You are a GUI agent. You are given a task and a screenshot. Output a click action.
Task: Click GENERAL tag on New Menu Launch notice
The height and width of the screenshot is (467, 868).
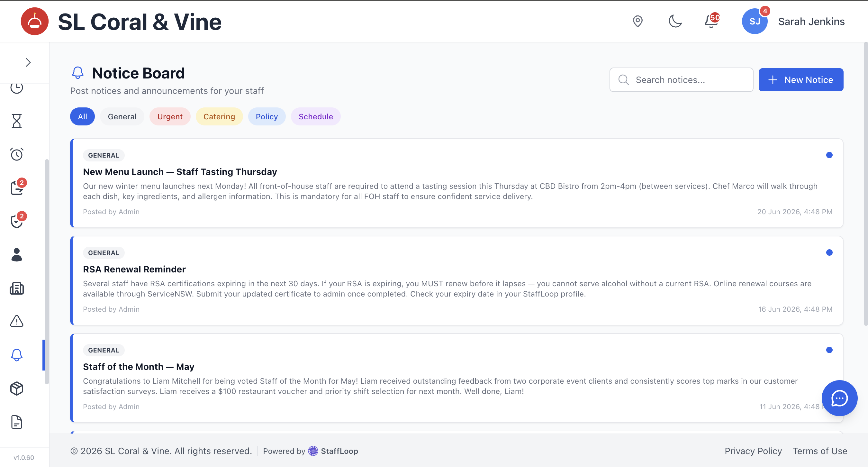click(104, 155)
